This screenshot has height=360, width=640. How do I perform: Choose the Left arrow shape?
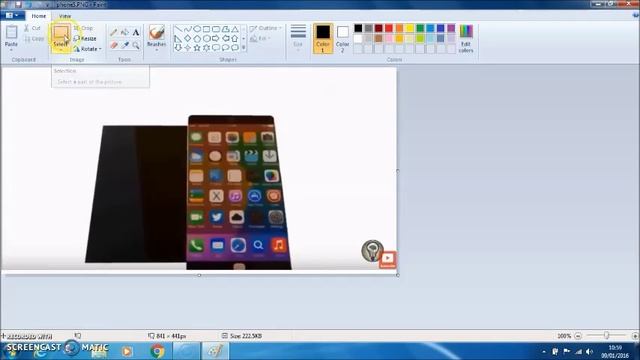pos(225,38)
